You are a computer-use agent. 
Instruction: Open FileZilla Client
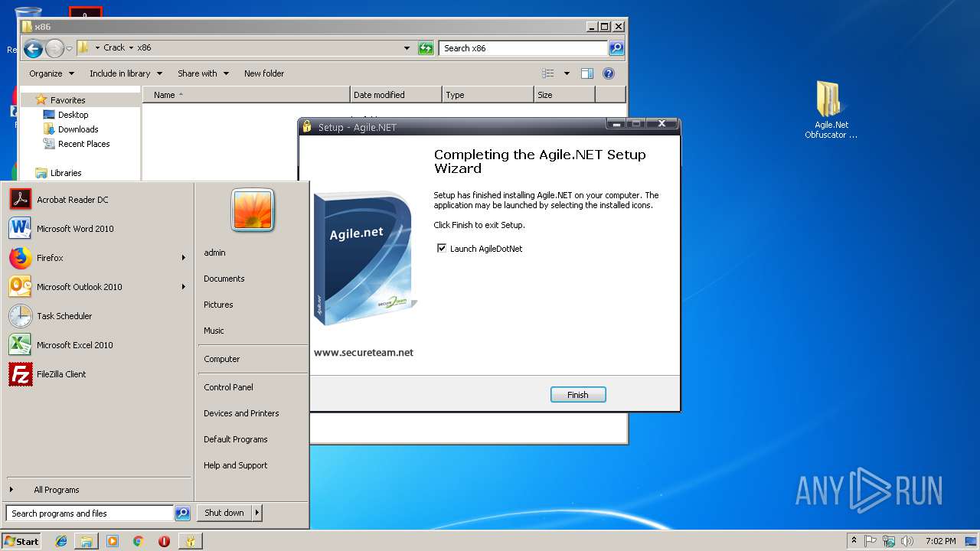point(97,374)
